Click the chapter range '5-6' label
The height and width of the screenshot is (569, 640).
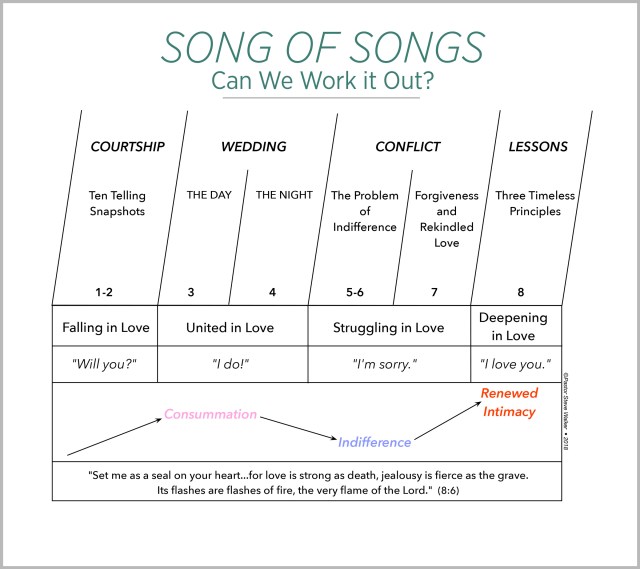pos(355,292)
